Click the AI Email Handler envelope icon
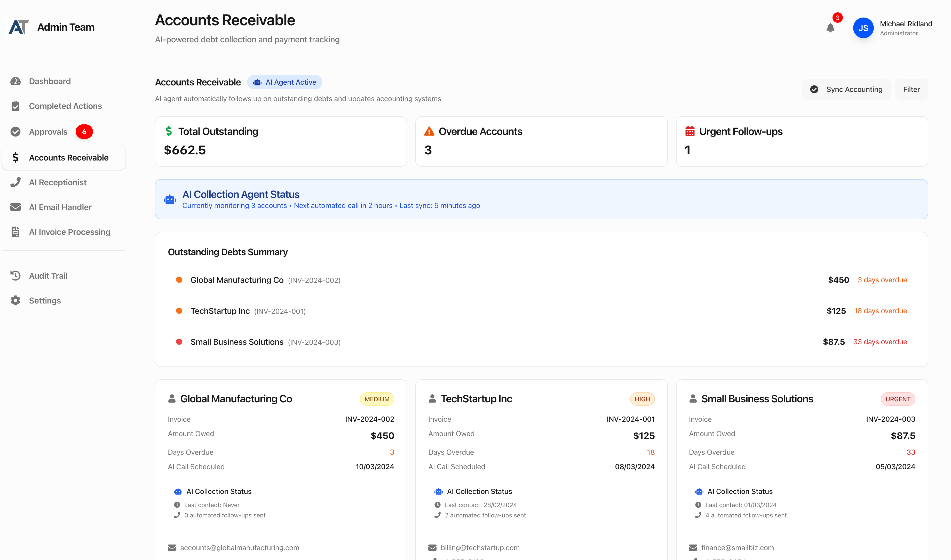Screen dimensions: 951x560 [15, 207]
